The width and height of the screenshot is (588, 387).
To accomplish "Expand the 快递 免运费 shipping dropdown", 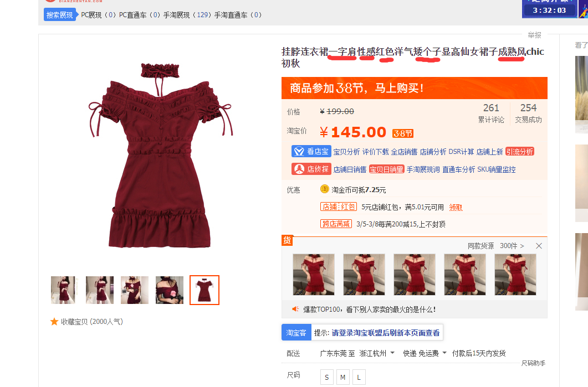I will 425,353.
